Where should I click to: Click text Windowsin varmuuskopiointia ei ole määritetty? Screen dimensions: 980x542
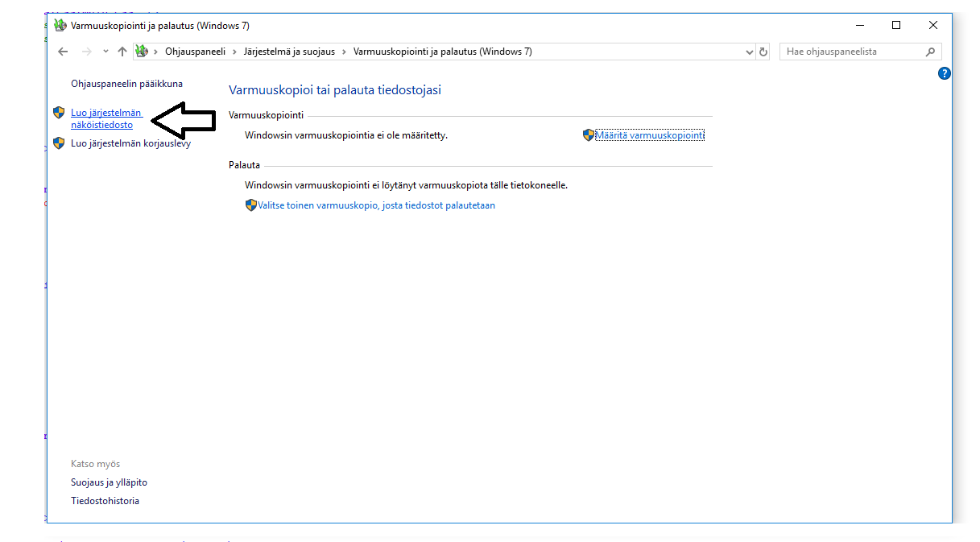(346, 135)
